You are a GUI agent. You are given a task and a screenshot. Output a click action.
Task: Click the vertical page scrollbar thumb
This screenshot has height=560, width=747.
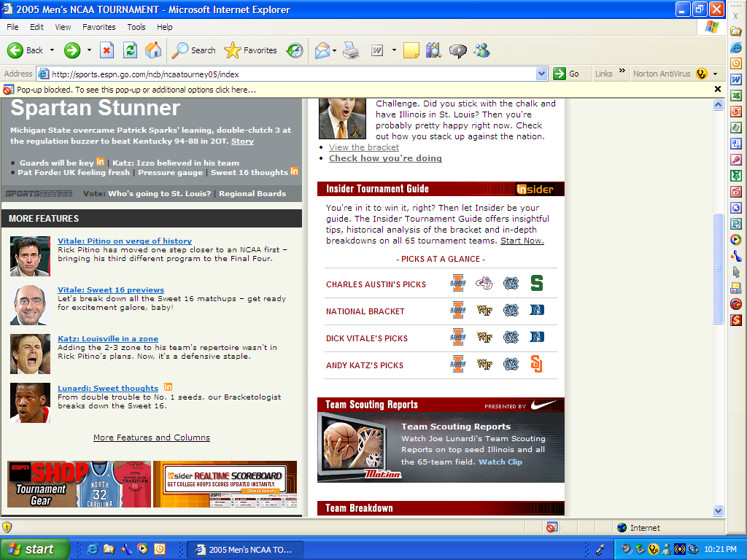(718, 270)
